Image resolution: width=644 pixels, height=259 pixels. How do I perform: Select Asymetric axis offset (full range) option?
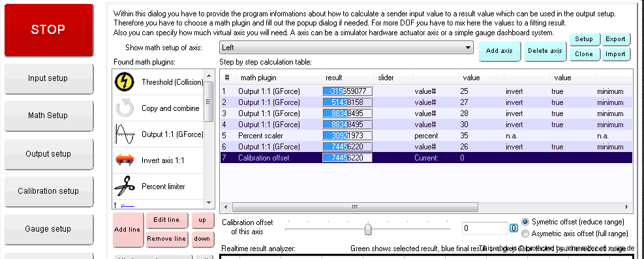[x=525, y=234]
